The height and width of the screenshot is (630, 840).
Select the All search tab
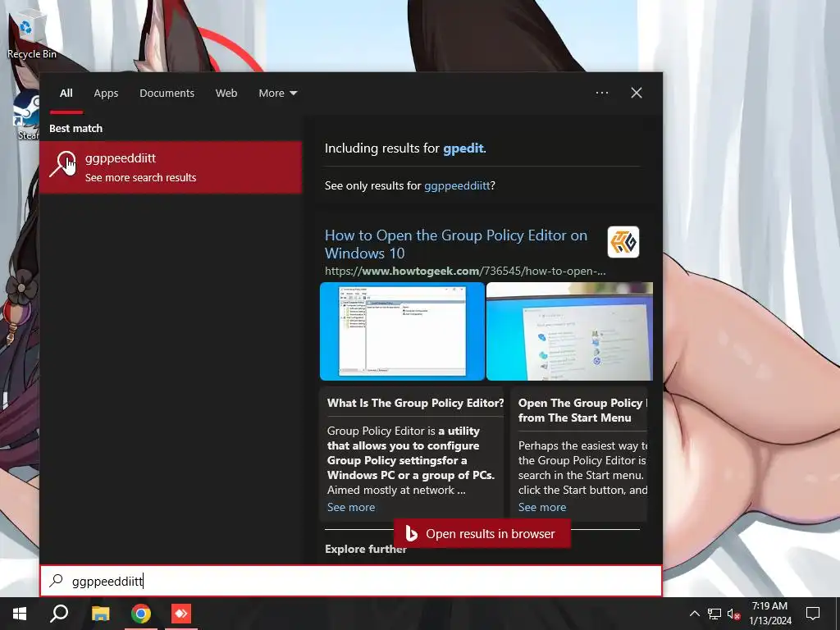tap(66, 94)
